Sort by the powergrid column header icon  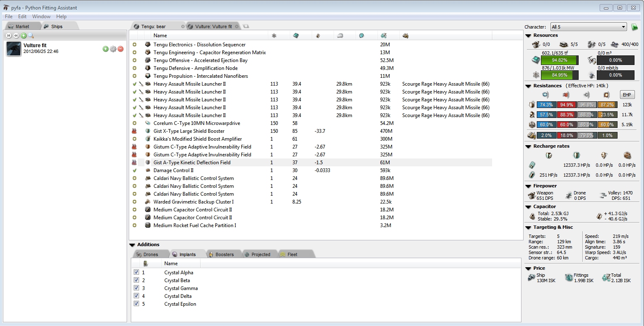click(x=274, y=36)
